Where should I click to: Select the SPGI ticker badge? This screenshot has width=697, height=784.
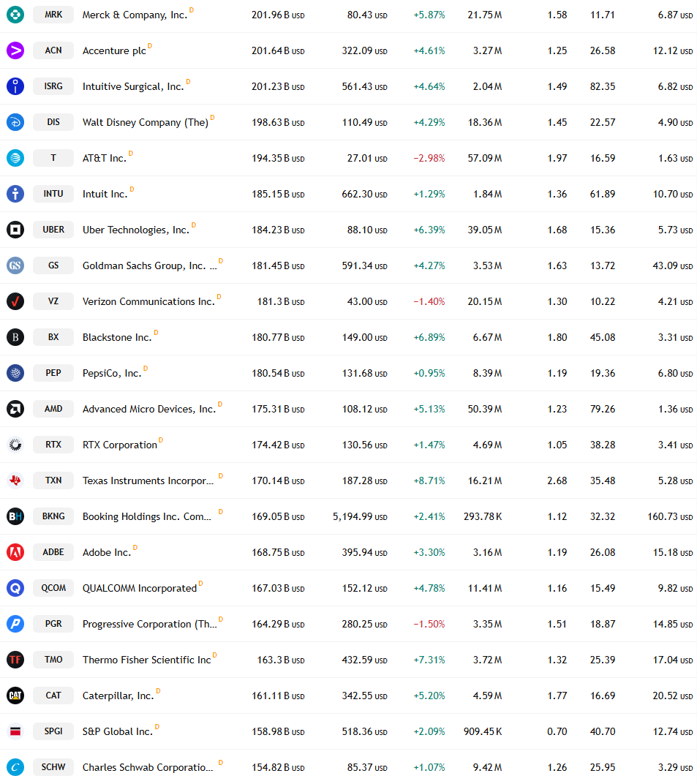[x=53, y=731]
